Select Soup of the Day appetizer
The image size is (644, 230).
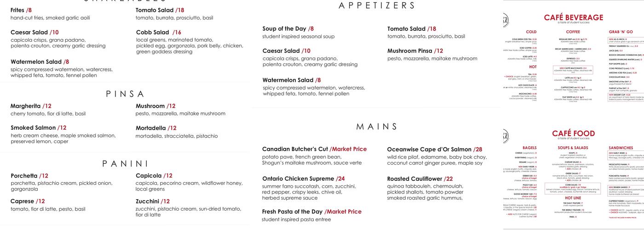click(x=288, y=29)
